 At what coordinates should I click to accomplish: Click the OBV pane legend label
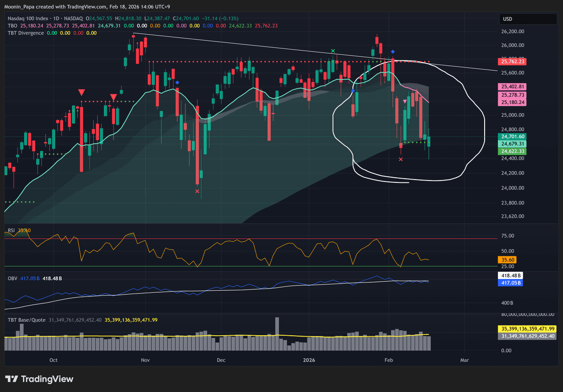(13, 279)
